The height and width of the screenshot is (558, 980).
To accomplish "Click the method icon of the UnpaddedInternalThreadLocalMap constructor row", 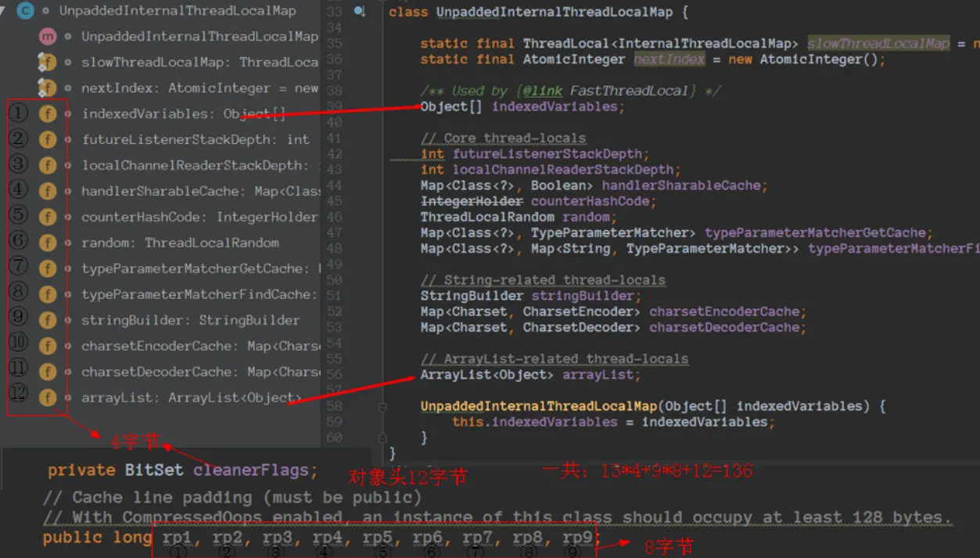I will click(48, 36).
